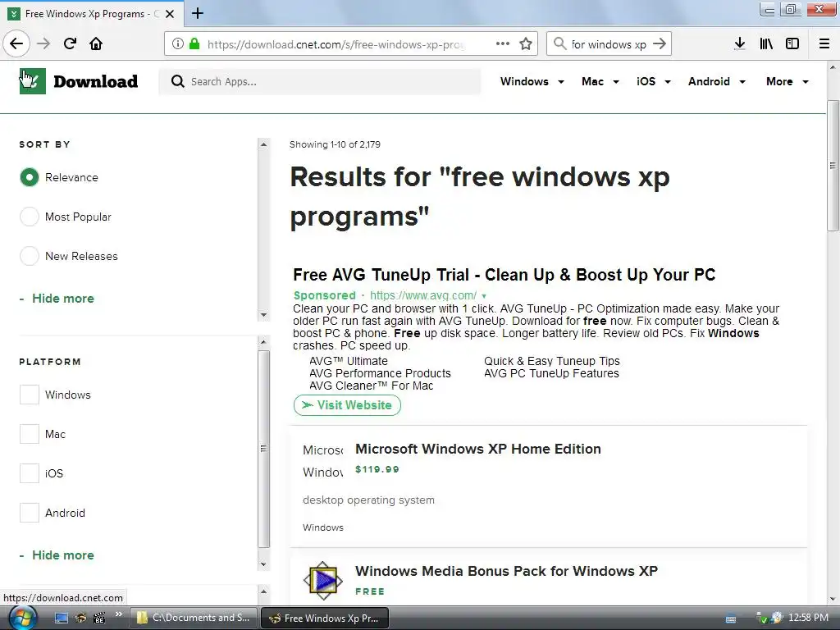This screenshot has width=840, height=630.
Task: Click the https://www.avg.com/ ad URL
Action: pos(423,295)
